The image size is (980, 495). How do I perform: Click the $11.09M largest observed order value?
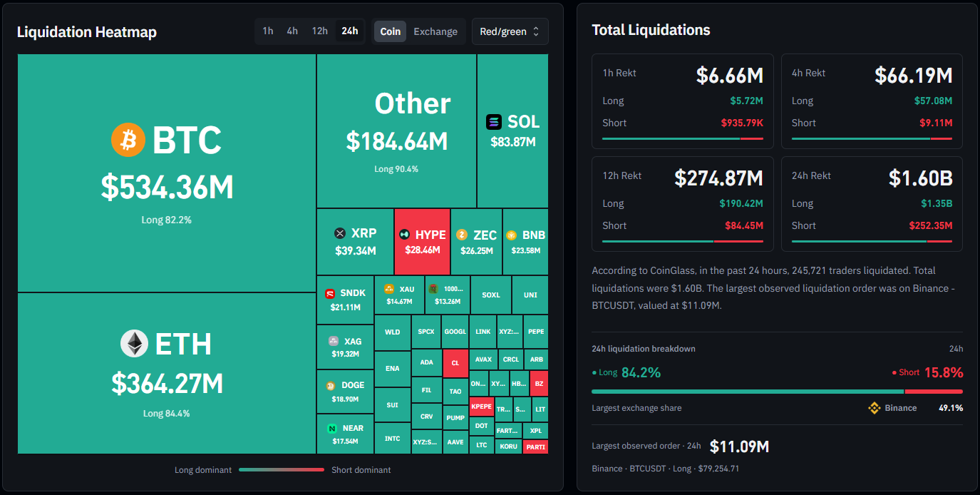click(739, 446)
